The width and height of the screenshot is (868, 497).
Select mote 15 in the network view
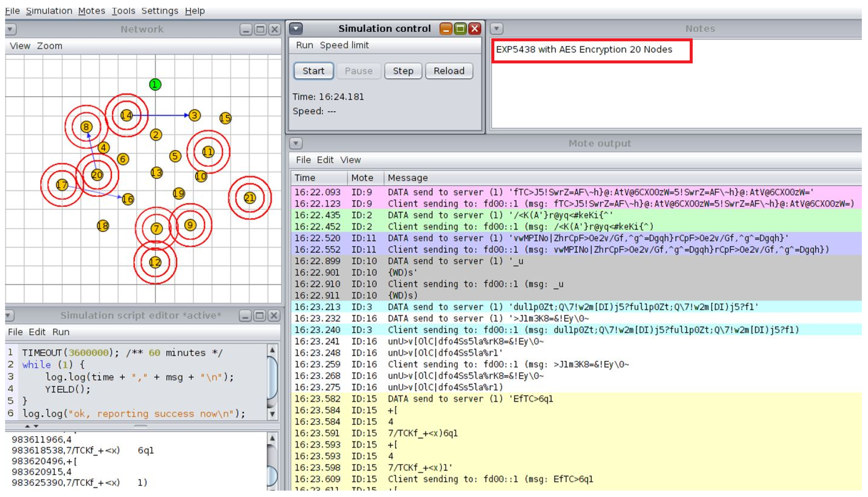(225, 118)
